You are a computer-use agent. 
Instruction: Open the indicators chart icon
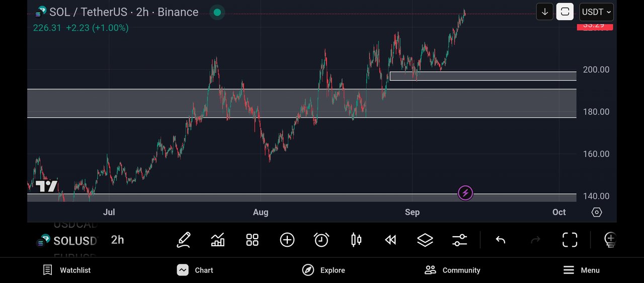(218, 240)
